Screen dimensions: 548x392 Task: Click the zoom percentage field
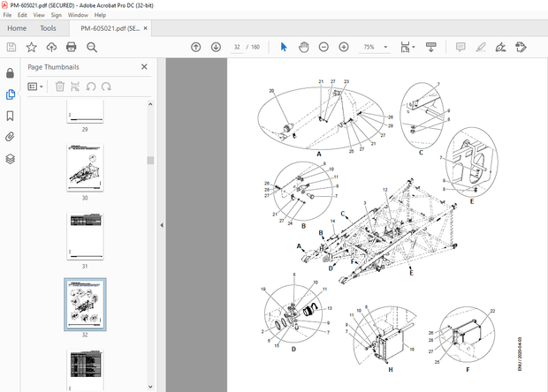(369, 47)
